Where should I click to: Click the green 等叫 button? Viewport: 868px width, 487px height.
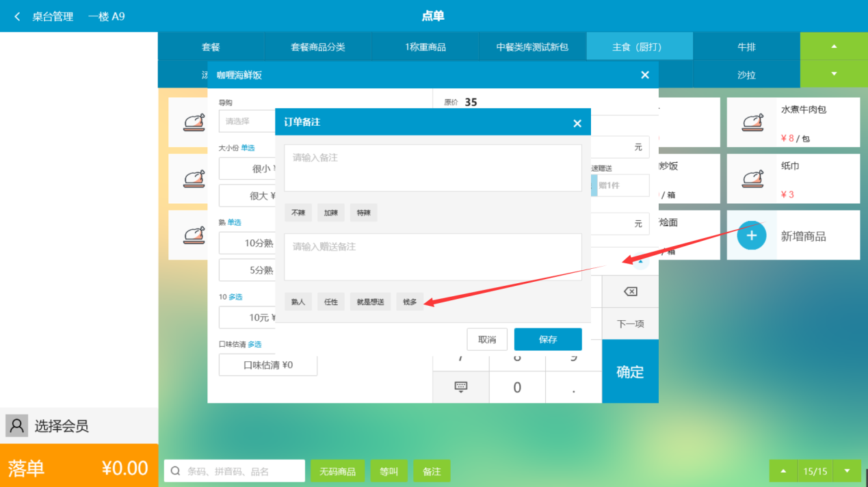pyautogui.click(x=389, y=471)
